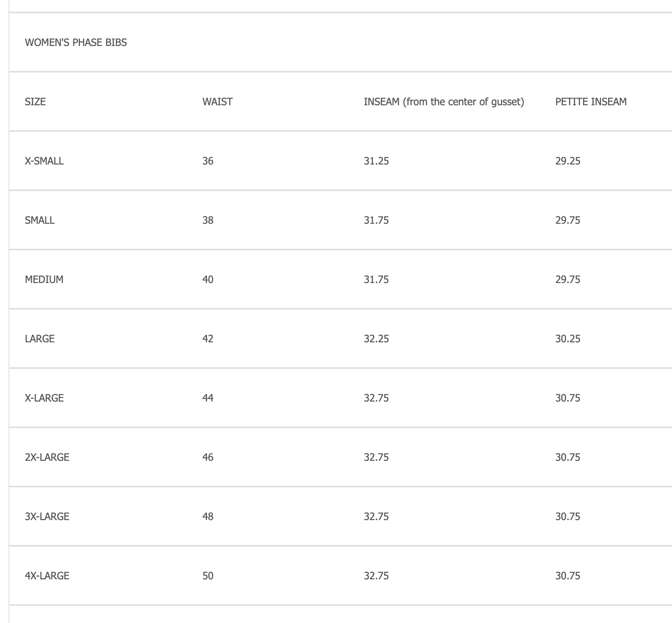Click the PETITE INSEAM column header
Screen dimensions: 672x623
591,102
